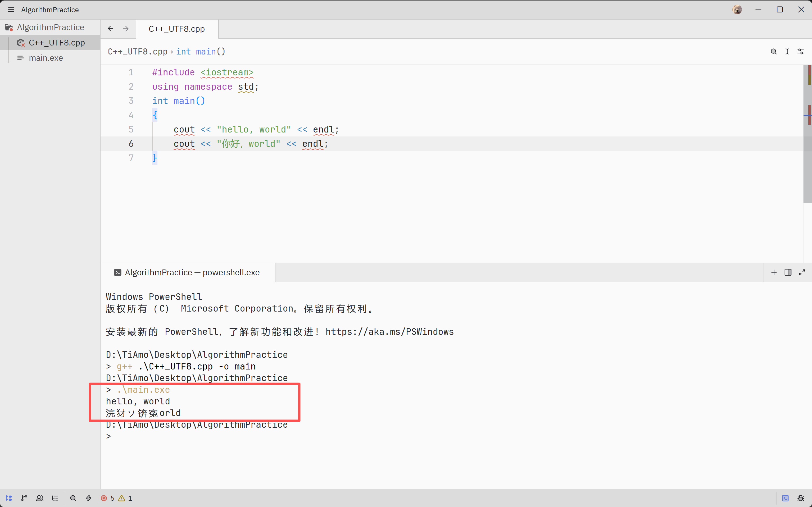Click the 'g++ .\C++_UTF8.cpp -o main' command
The image size is (812, 507).
click(x=186, y=367)
